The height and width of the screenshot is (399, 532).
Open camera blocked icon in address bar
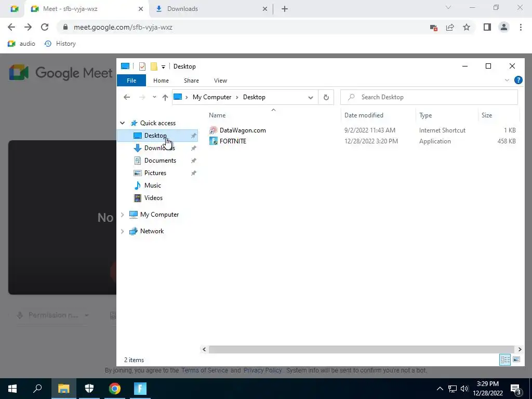(x=434, y=28)
